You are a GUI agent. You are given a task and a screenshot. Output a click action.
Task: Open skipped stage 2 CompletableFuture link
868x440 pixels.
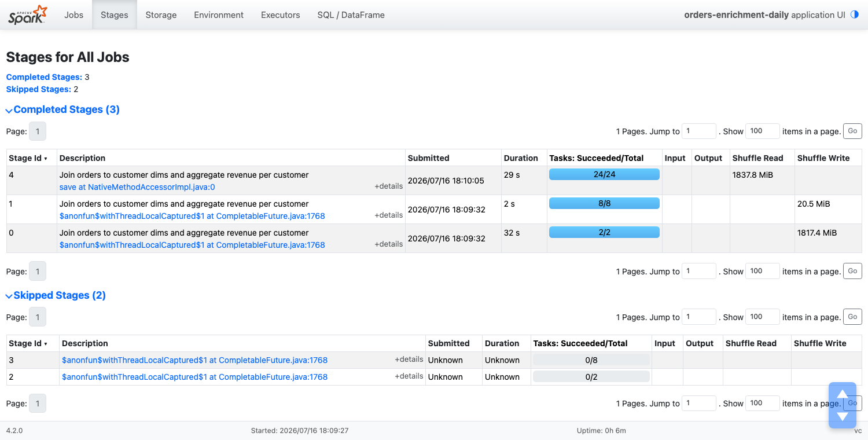(194, 377)
